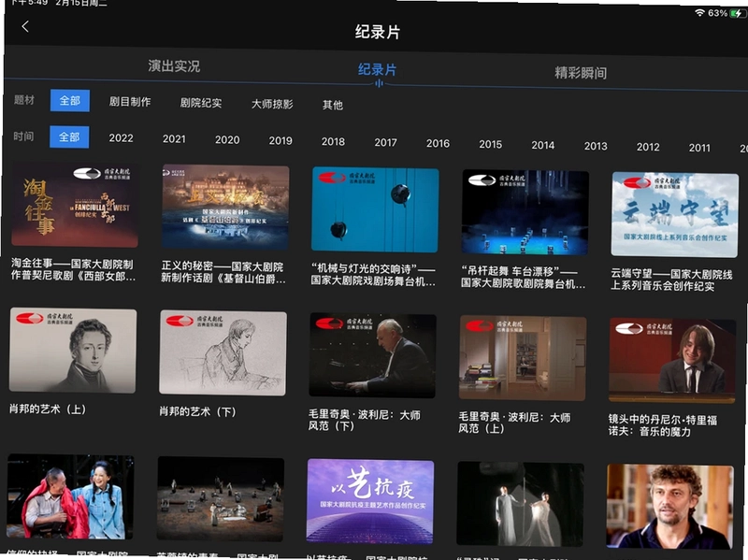The image size is (748, 560).
Task: Tap the title 毛里奇奥·波利尼：大师风范（下）
Action: (364, 421)
